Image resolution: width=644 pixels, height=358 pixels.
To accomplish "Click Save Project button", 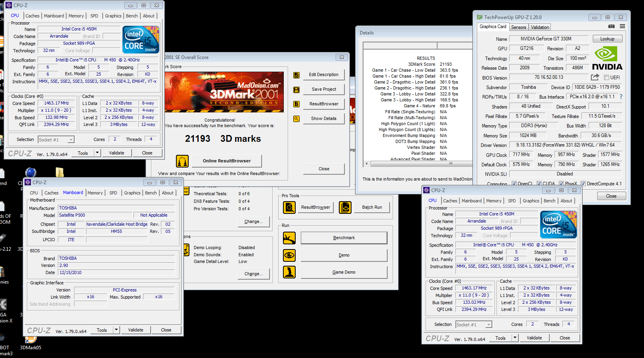I will point(324,89).
